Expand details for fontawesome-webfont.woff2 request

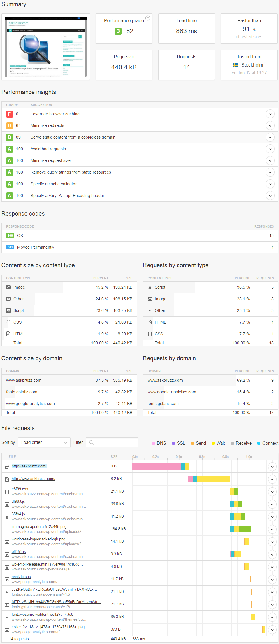coord(272,617)
